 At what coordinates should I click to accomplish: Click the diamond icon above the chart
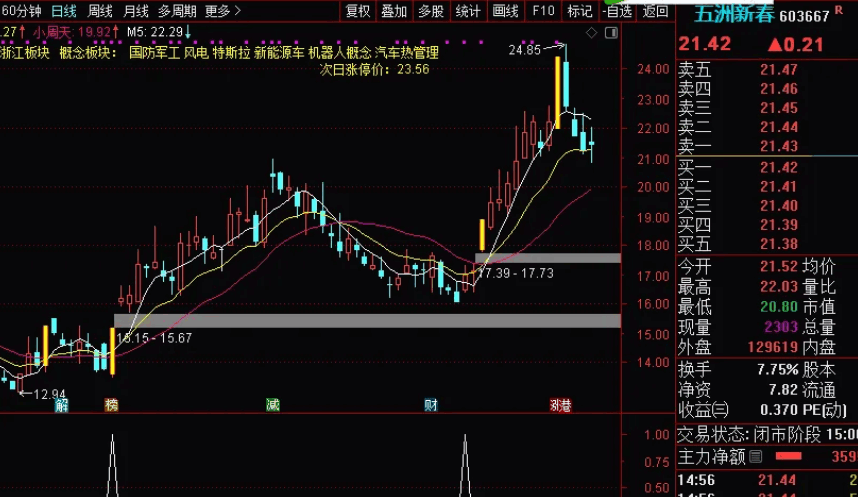[592, 33]
